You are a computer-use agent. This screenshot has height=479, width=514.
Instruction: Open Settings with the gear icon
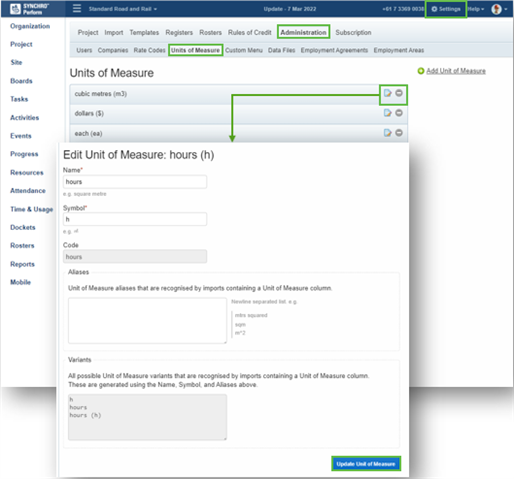(446, 9)
